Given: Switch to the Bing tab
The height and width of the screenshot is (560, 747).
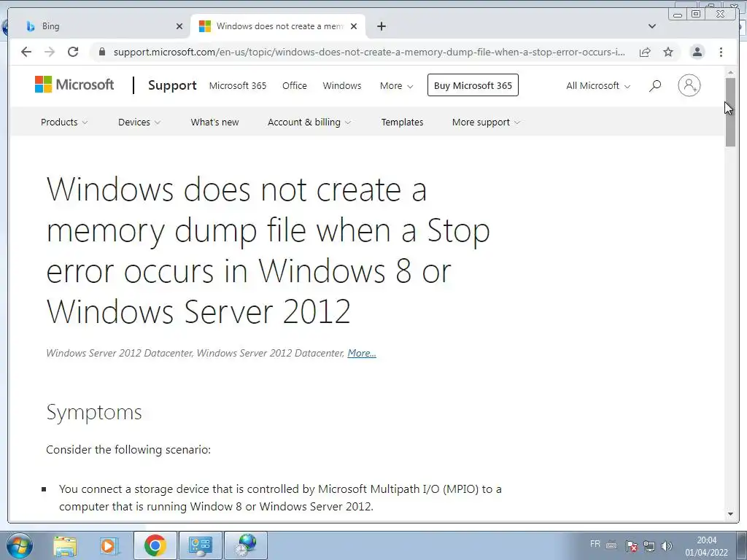Looking at the screenshot, I should pyautogui.click(x=100, y=26).
